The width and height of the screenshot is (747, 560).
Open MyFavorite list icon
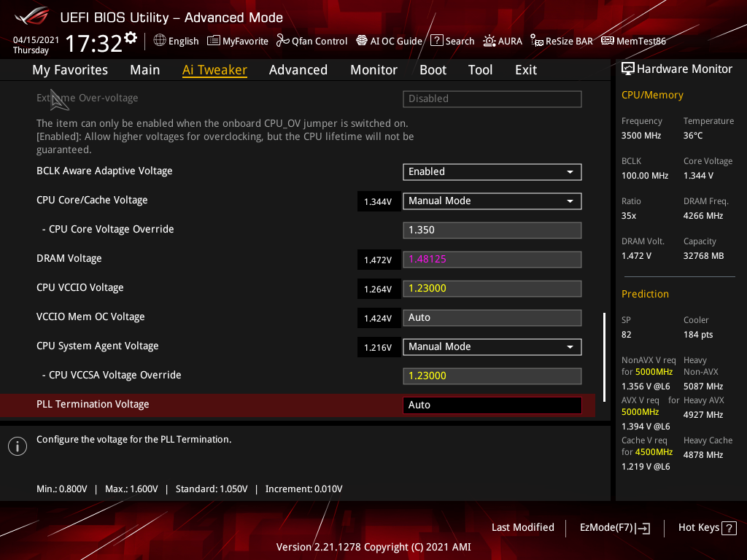point(214,41)
